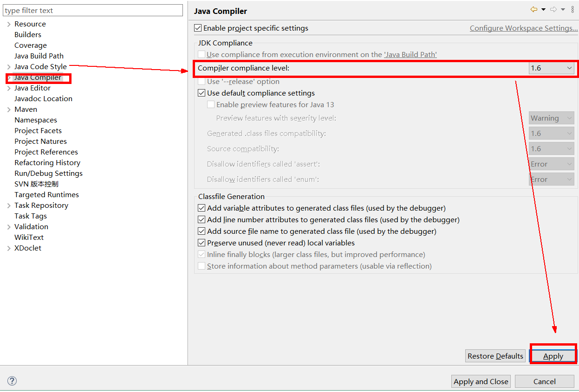The image size is (579, 392).
Task: Toggle Add line number attributes checkbox
Action: click(202, 220)
